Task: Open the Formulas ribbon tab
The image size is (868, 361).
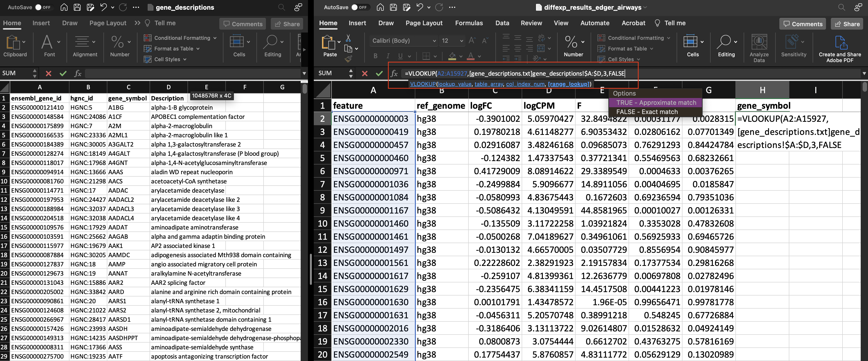Action: (x=469, y=23)
